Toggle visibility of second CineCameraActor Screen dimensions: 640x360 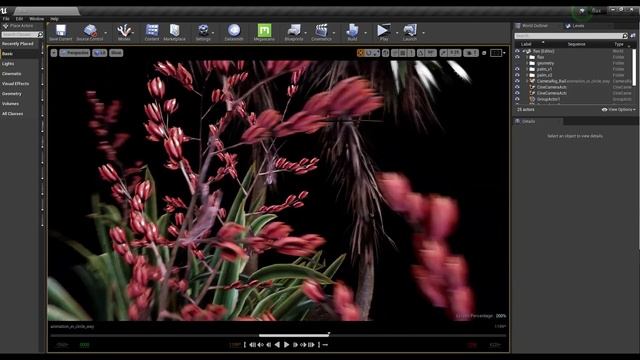pos(517,93)
